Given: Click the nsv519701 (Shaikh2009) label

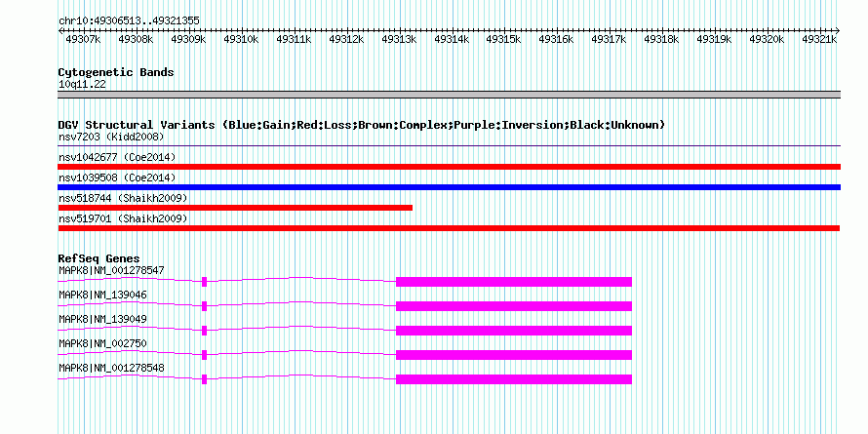Looking at the screenshot, I should [123, 218].
